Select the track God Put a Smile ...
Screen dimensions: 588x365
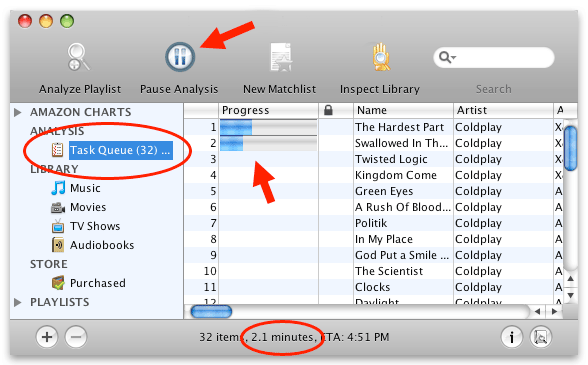pos(402,255)
